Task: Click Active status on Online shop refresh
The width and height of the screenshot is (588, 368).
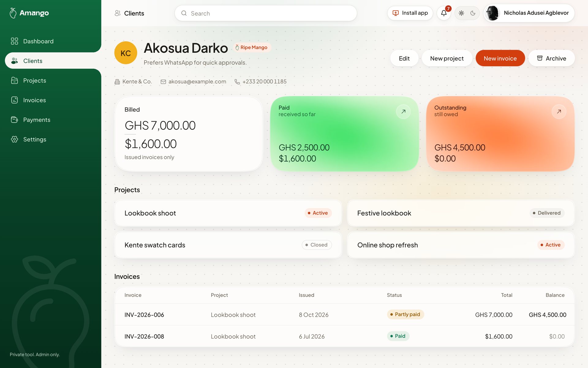Action: pos(551,245)
